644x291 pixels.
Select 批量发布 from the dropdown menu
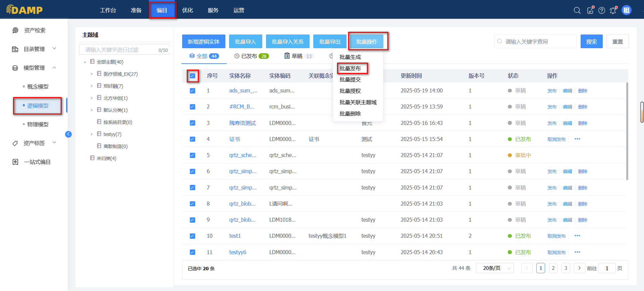[x=350, y=68]
